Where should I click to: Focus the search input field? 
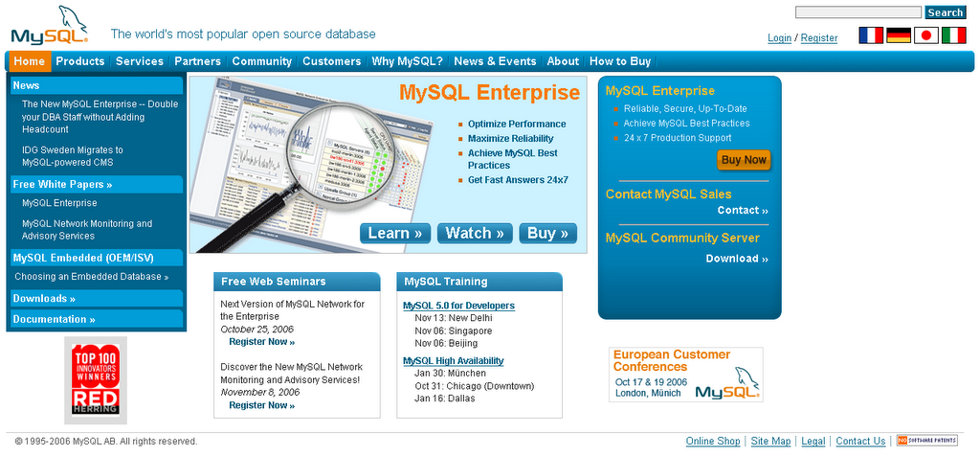coord(858,12)
